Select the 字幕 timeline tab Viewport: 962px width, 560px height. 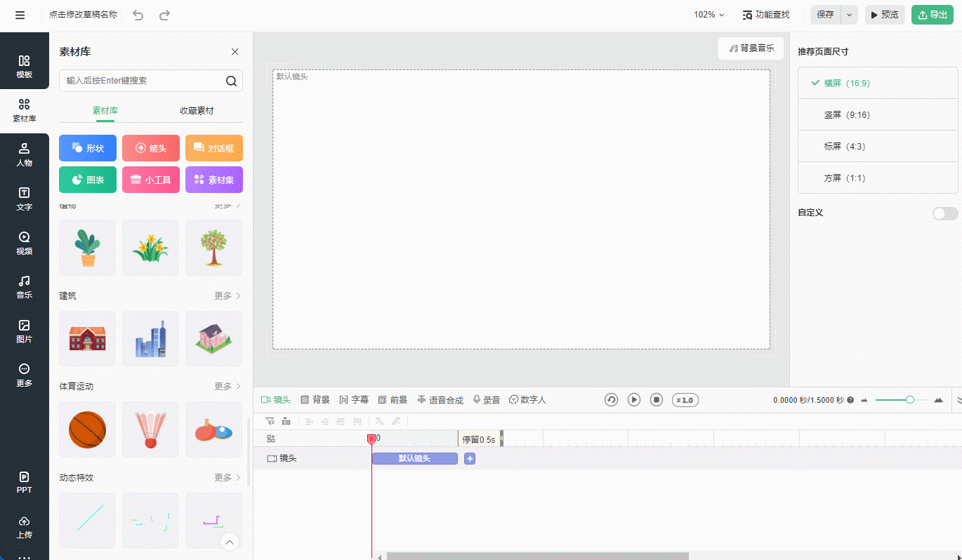(354, 400)
